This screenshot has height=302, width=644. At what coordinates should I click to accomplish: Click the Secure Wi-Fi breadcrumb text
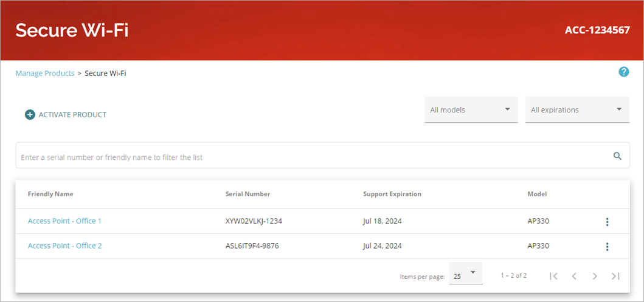point(105,74)
